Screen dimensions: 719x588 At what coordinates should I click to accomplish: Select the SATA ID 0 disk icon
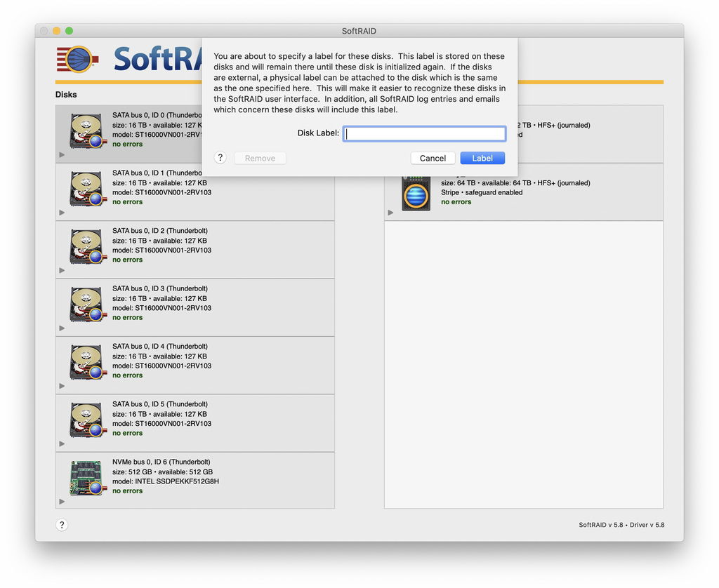[x=86, y=131]
